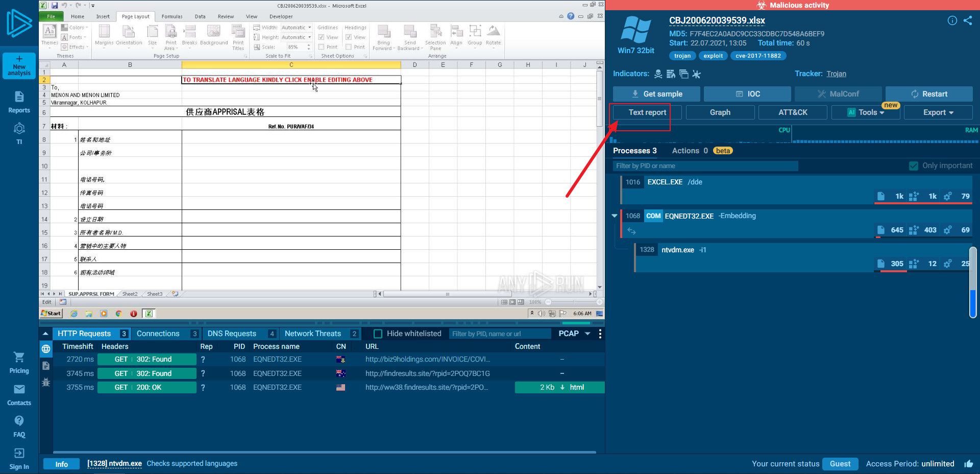Click the info circle icon near title
The width and height of the screenshot is (980, 474).
coord(952,20)
